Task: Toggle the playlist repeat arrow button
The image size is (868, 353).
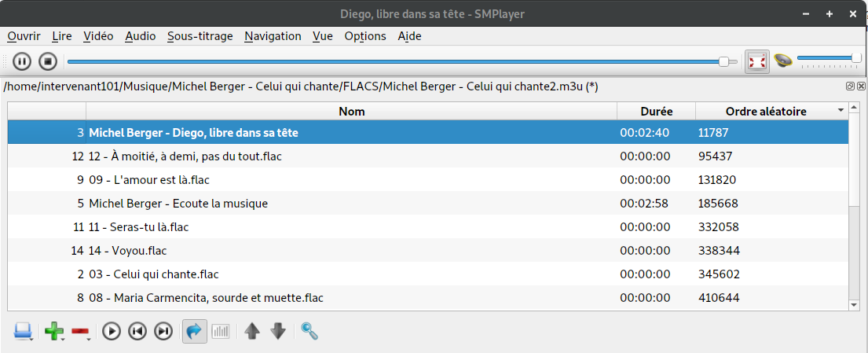Action: 195,331
